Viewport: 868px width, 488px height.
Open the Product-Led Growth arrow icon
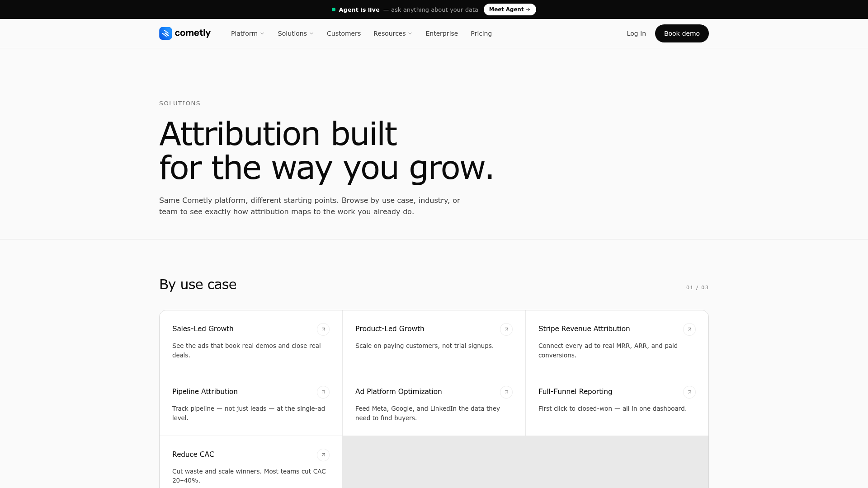coord(506,329)
